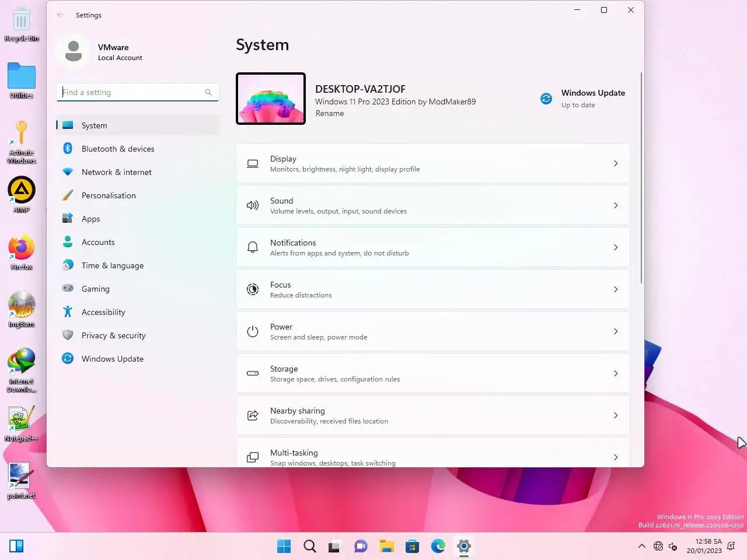Viewport: 747px width, 560px height.
Task: Click the volume tray icon
Action: pos(673,546)
